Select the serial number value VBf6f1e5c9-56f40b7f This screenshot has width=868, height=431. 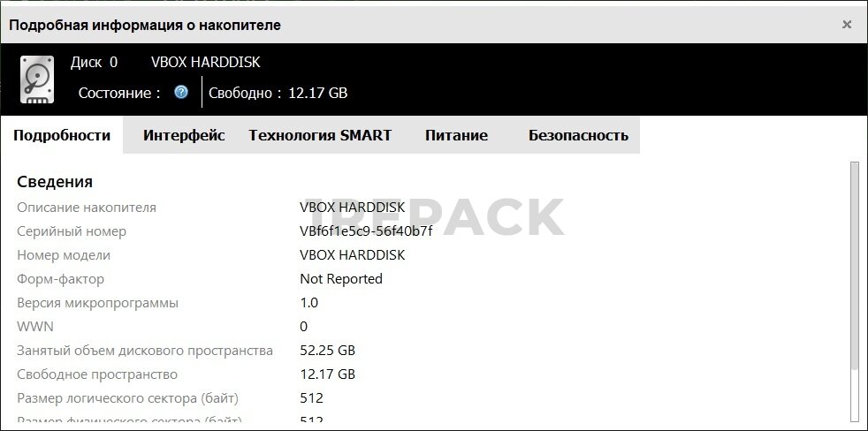pos(366,231)
